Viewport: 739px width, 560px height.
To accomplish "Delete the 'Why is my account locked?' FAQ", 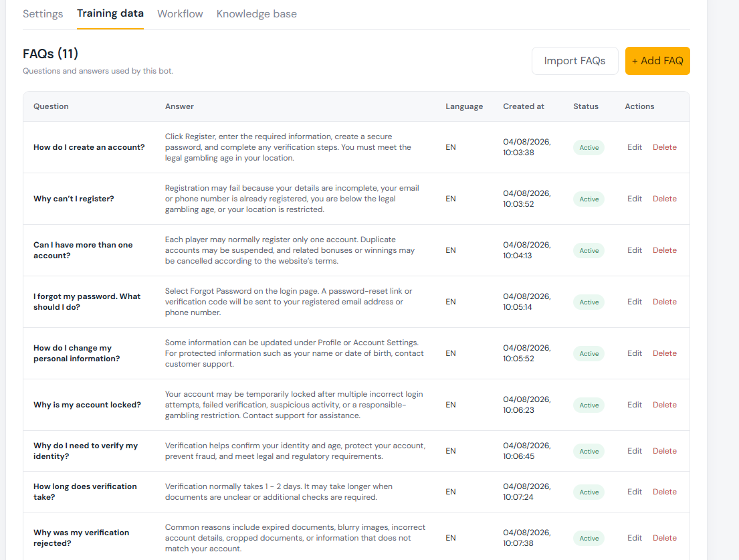I will click(665, 404).
